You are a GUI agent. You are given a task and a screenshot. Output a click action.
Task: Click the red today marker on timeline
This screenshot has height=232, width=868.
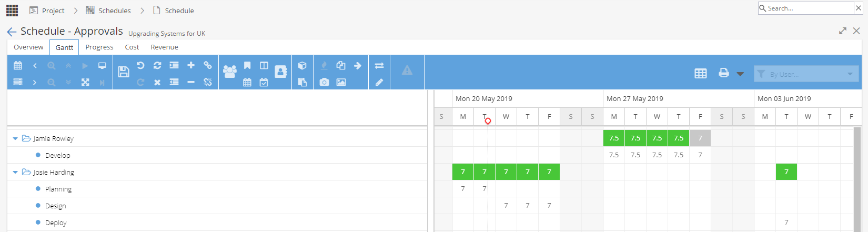488,121
